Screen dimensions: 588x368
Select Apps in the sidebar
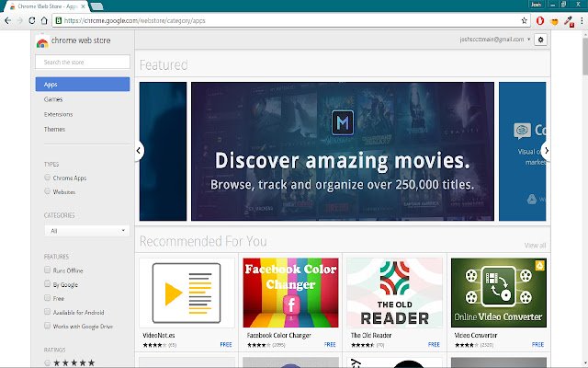point(83,84)
